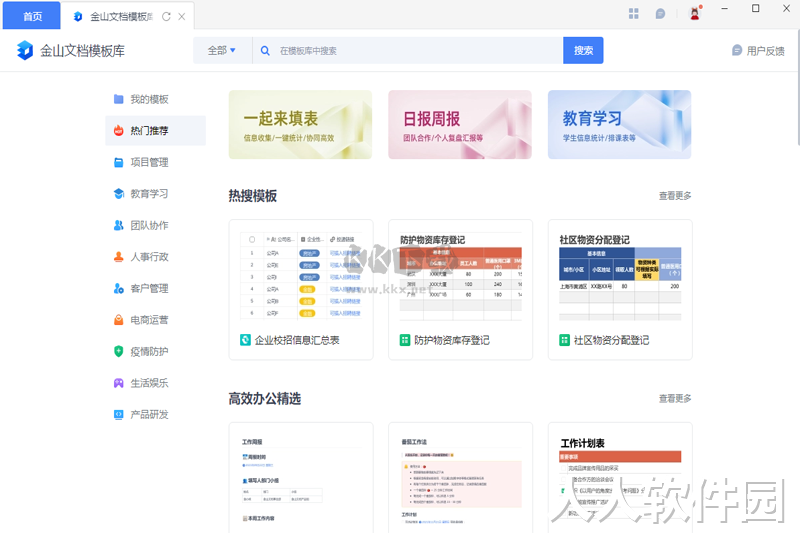The height and width of the screenshot is (533, 800).
Task: Open the 日报周报 banner
Action: click(x=460, y=124)
